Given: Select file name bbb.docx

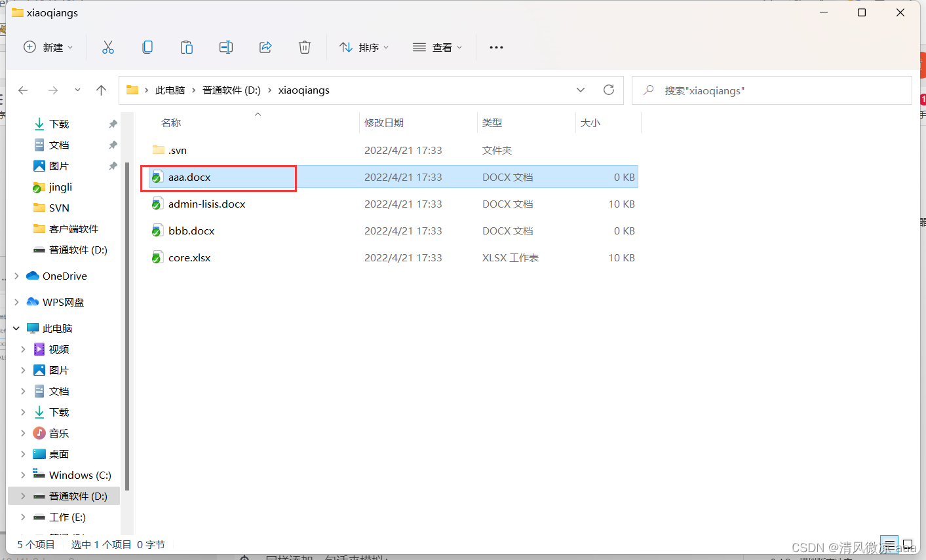Looking at the screenshot, I should (x=191, y=231).
